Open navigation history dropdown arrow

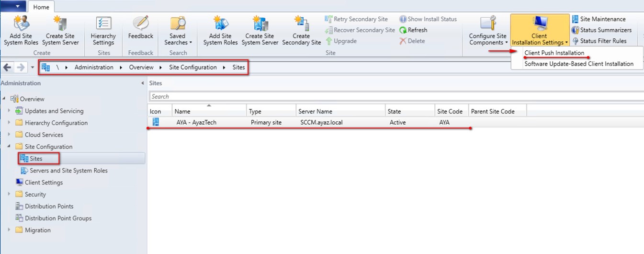[32, 68]
